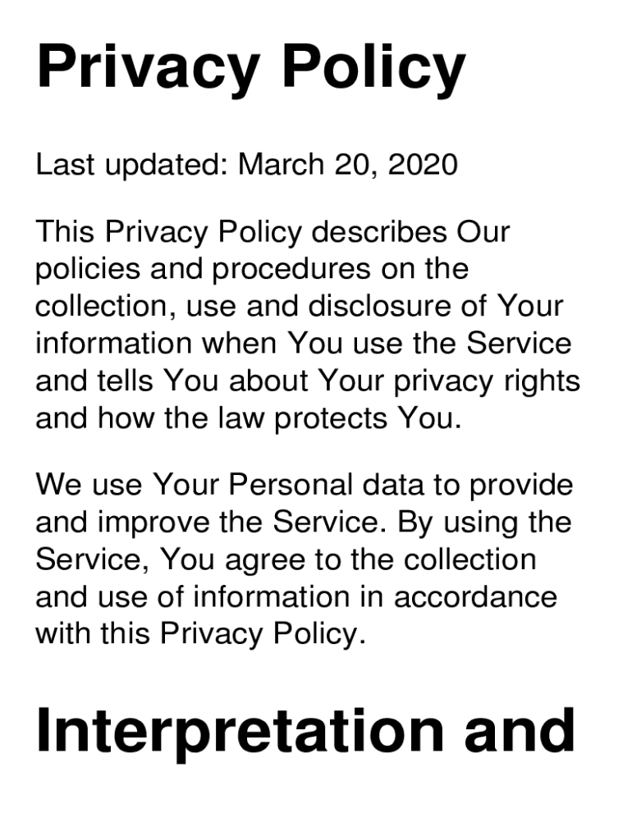
Task: Click the Privacy Policy main heading
Action: coord(250,69)
